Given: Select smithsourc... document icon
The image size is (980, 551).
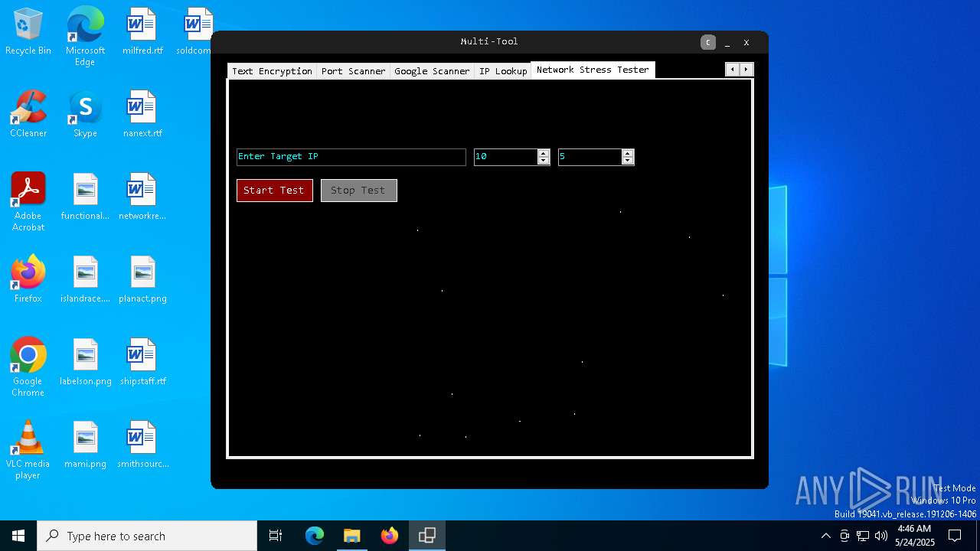Looking at the screenshot, I should point(142,445).
